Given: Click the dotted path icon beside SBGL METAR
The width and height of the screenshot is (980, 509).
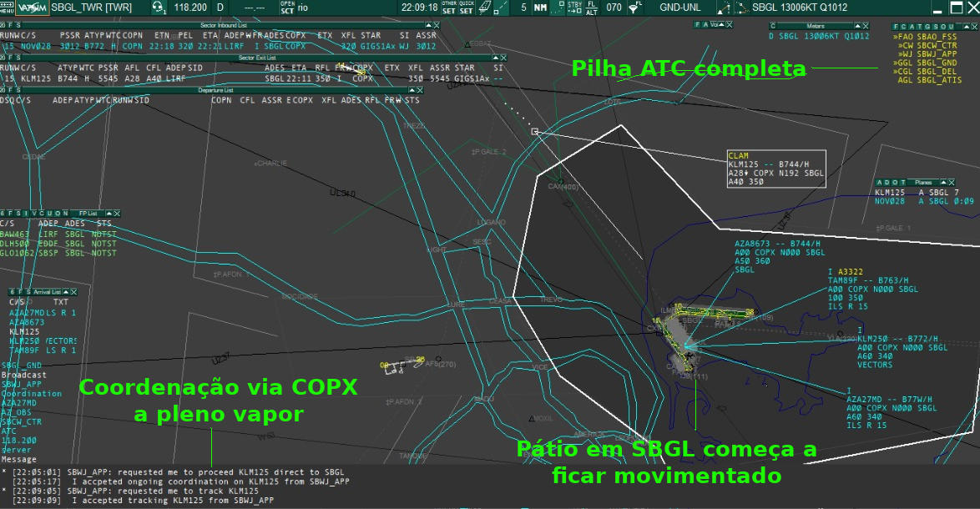Looking at the screenshot, I should pos(741,8).
